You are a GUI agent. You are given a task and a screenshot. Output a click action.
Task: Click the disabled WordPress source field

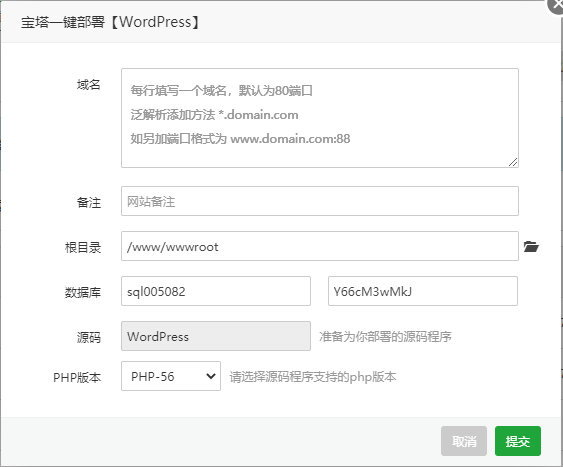[216, 336]
